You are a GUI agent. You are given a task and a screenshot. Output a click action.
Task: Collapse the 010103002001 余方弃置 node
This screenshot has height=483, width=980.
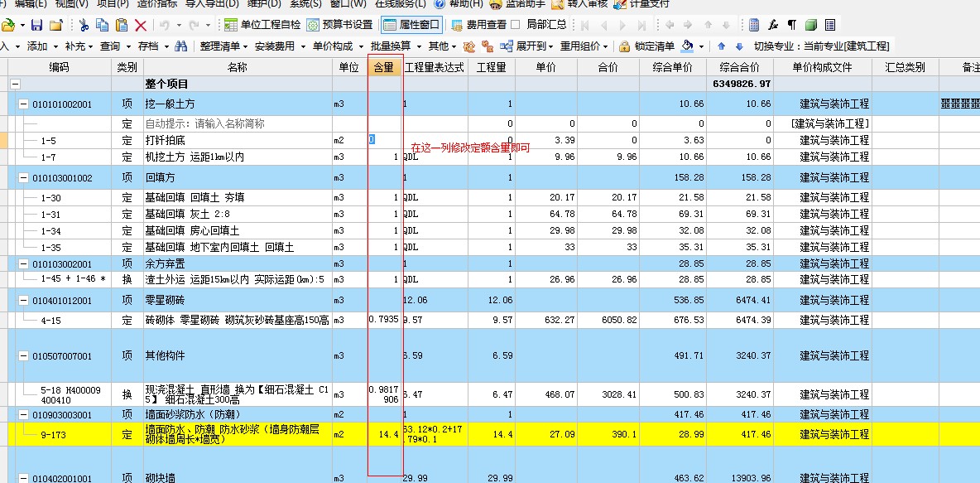pyautogui.click(x=23, y=264)
